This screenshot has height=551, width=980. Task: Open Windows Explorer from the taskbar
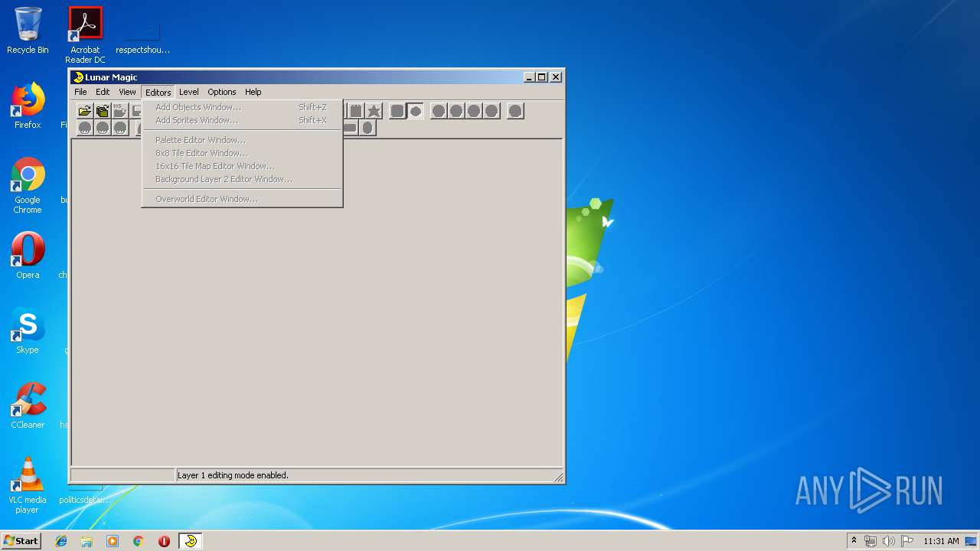(87, 541)
